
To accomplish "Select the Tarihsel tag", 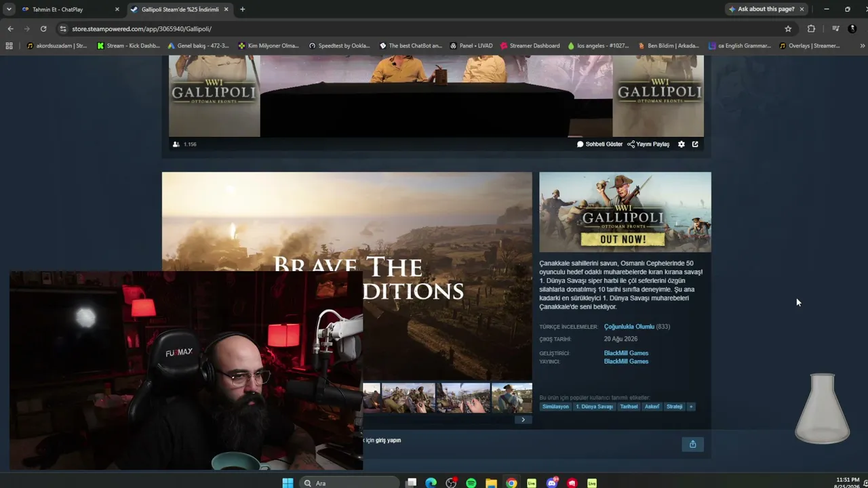I will click(629, 407).
